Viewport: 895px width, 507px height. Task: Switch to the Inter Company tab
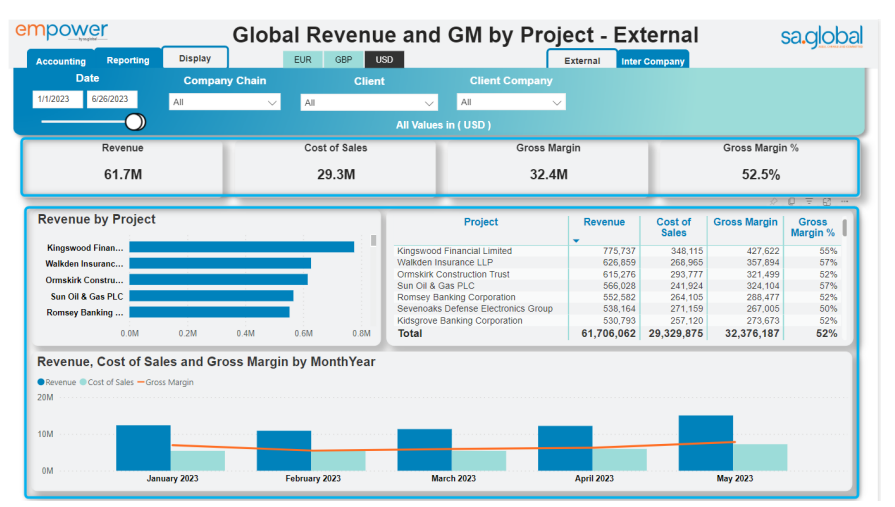652,61
